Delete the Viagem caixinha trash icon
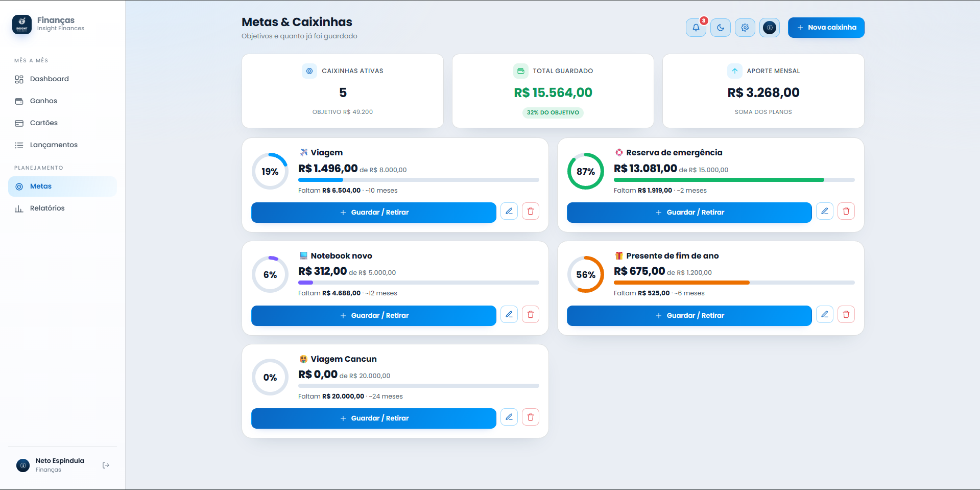The image size is (980, 490). point(531,211)
